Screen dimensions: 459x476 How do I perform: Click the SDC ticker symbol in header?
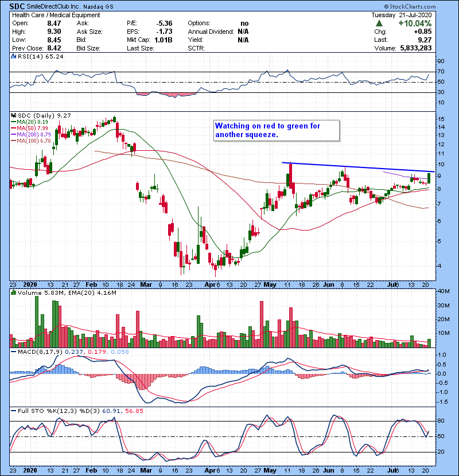coord(17,6)
